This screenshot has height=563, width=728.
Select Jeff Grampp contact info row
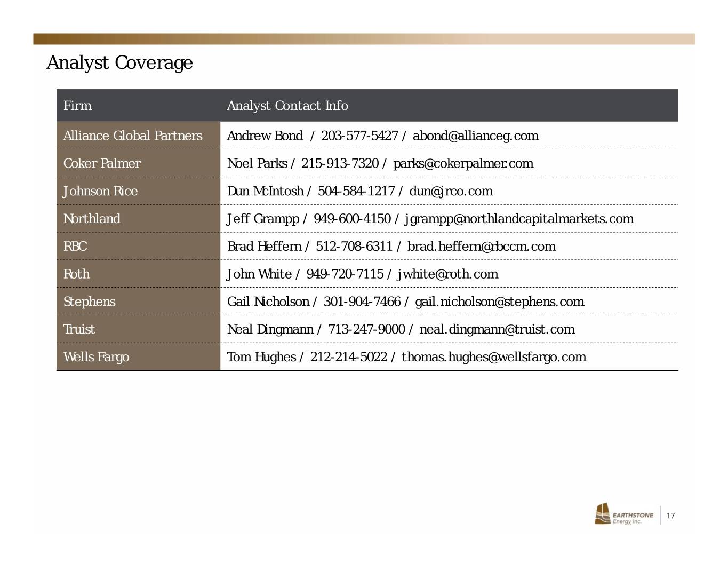coord(449,219)
